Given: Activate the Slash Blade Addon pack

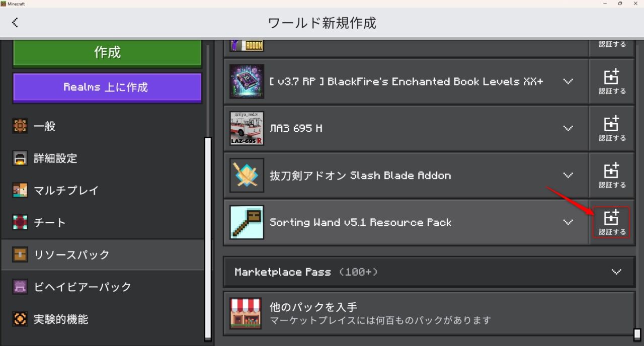Looking at the screenshot, I should pyautogui.click(x=612, y=176).
